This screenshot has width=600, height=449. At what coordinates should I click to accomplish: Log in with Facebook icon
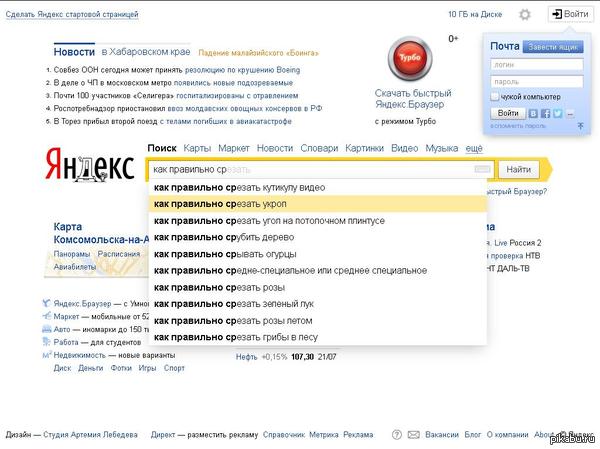[546, 114]
